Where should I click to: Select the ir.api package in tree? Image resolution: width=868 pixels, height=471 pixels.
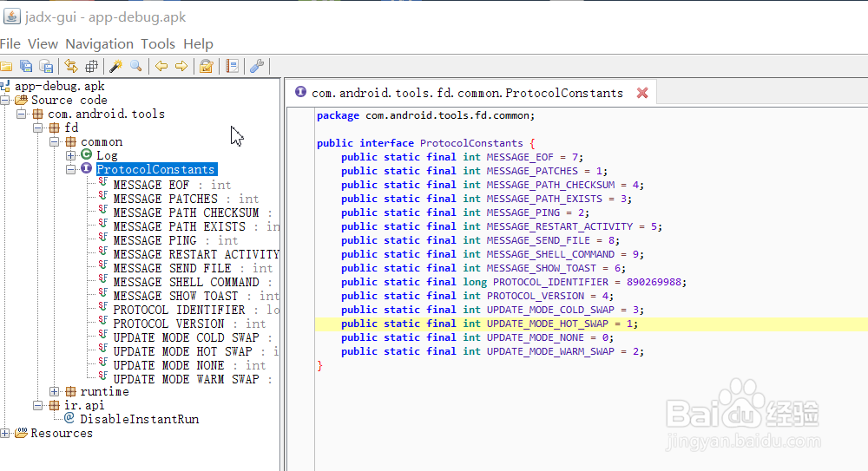coord(84,405)
